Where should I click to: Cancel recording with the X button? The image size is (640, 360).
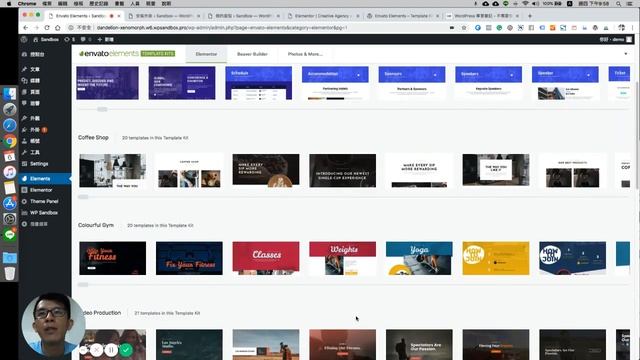pos(96,350)
